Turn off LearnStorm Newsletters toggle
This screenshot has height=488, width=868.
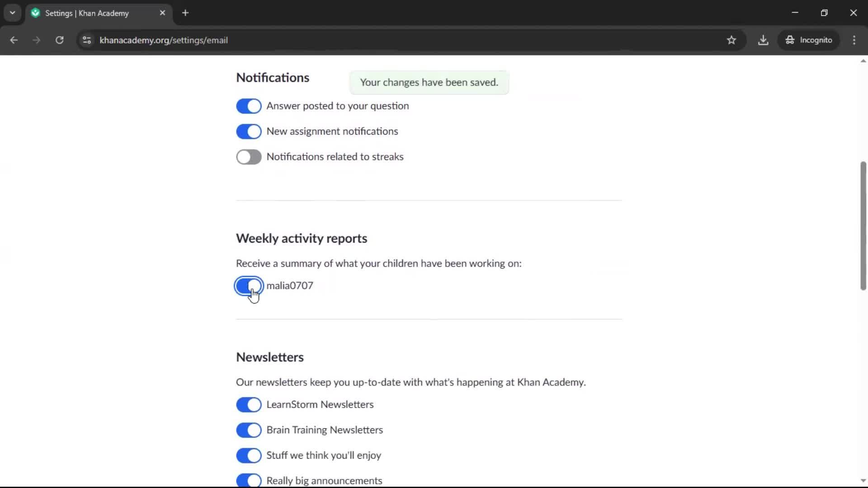249,405
